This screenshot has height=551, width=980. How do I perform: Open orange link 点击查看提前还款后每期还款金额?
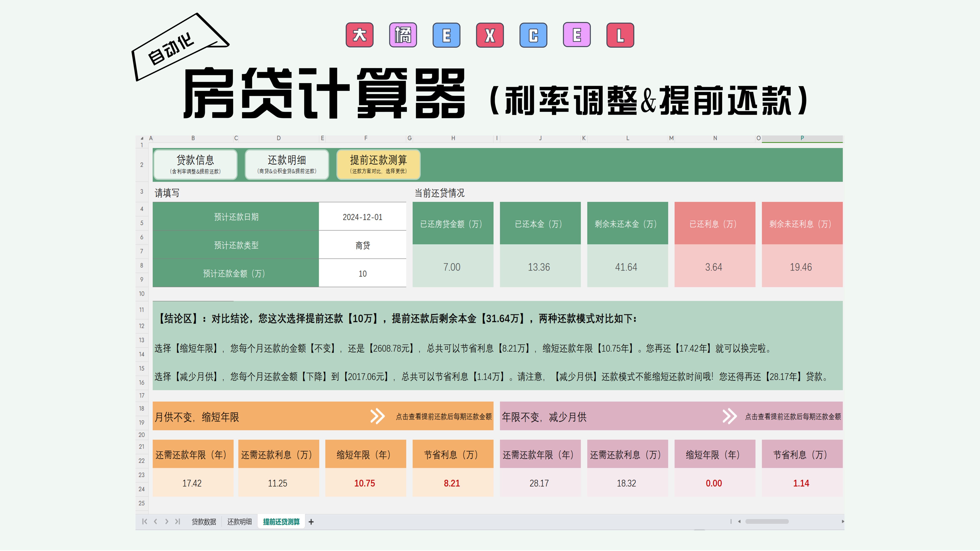tap(444, 417)
